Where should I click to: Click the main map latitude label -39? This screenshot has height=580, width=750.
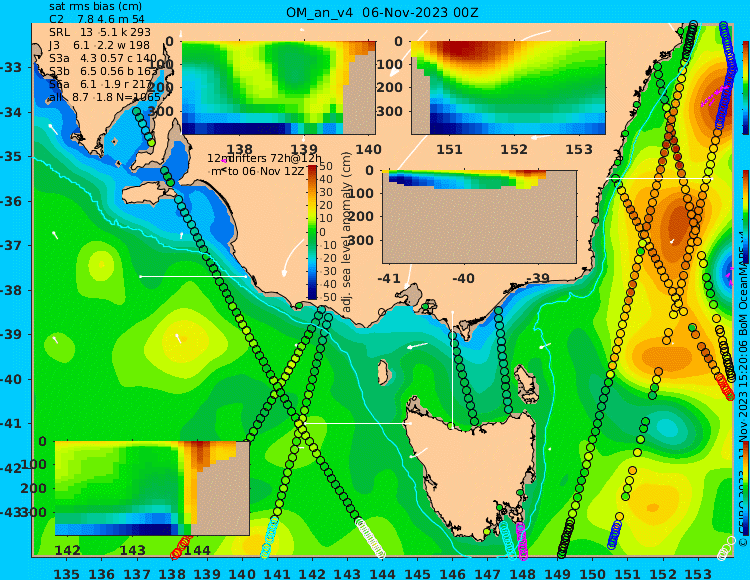[x=11, y=334]
